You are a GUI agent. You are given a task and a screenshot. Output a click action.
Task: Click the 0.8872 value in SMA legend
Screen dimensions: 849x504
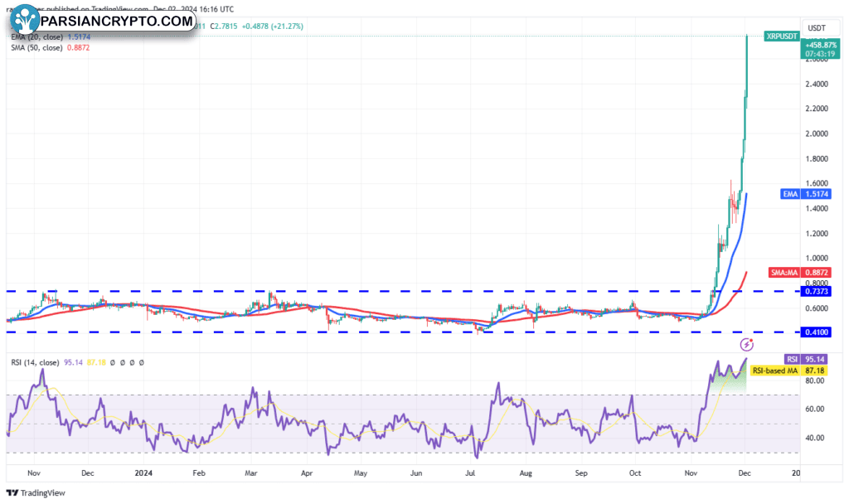pos(79,47)
